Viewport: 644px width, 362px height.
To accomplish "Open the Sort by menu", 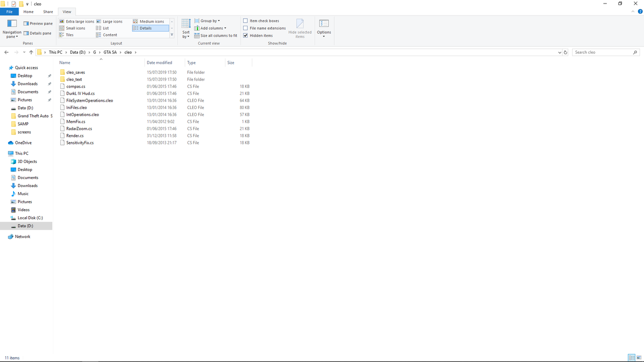I will click(x=186, y=29).
